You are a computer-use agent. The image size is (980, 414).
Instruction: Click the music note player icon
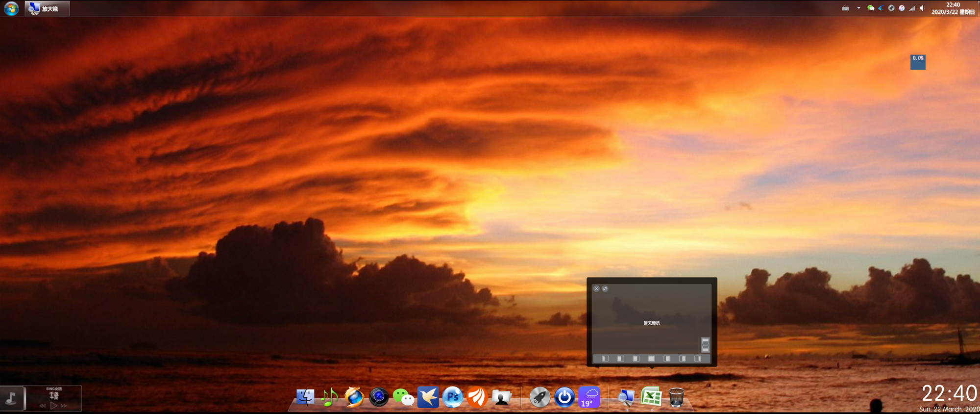11,398
